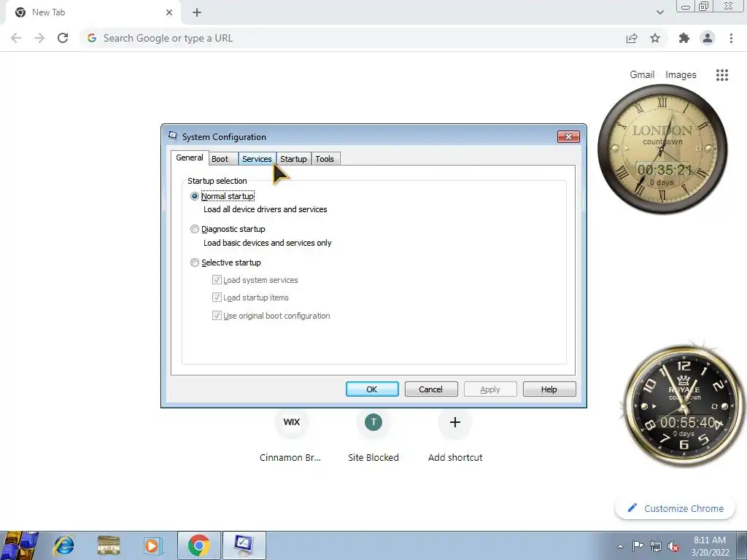Screen dimensions: 747x560
Task: Click the Add shortcut plus
Action: click(455, 422)
